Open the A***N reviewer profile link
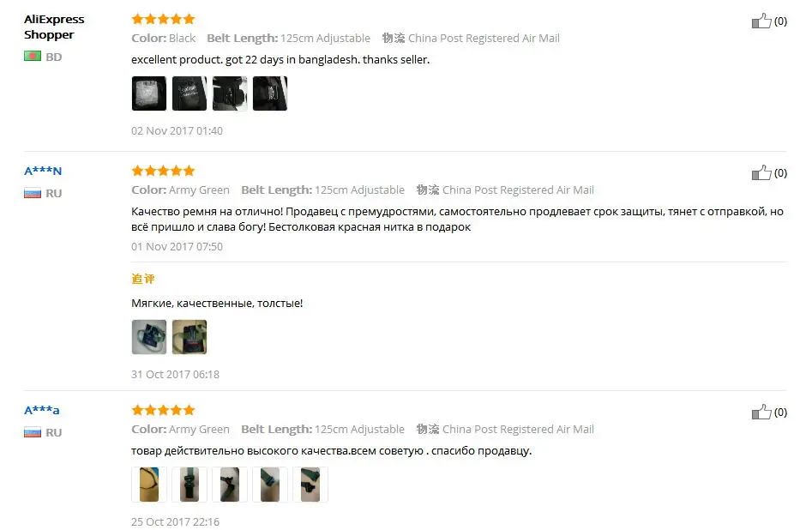This screenshot has width=812, height=530. click(43, 171)
